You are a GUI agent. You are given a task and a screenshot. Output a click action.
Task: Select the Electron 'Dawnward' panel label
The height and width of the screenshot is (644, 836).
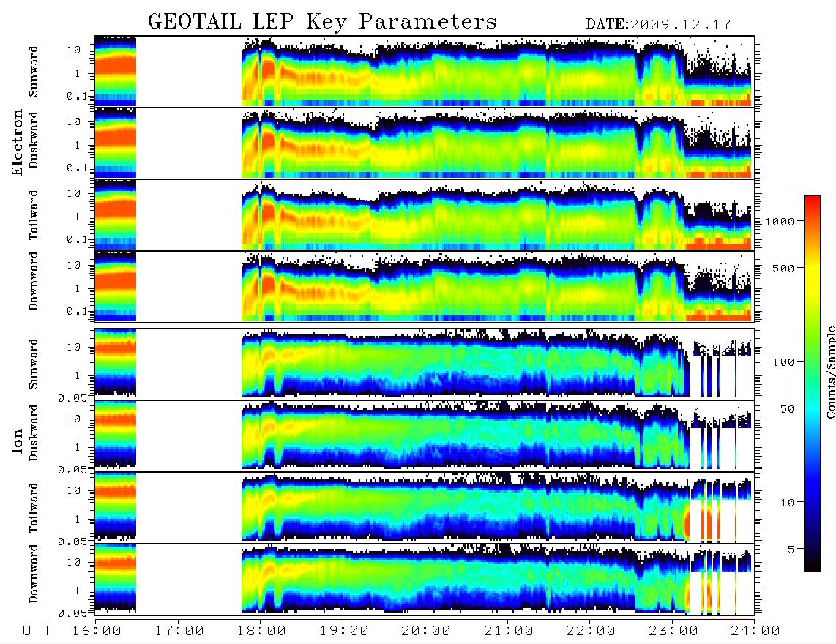pyautogui.click(x=34, y=281)
